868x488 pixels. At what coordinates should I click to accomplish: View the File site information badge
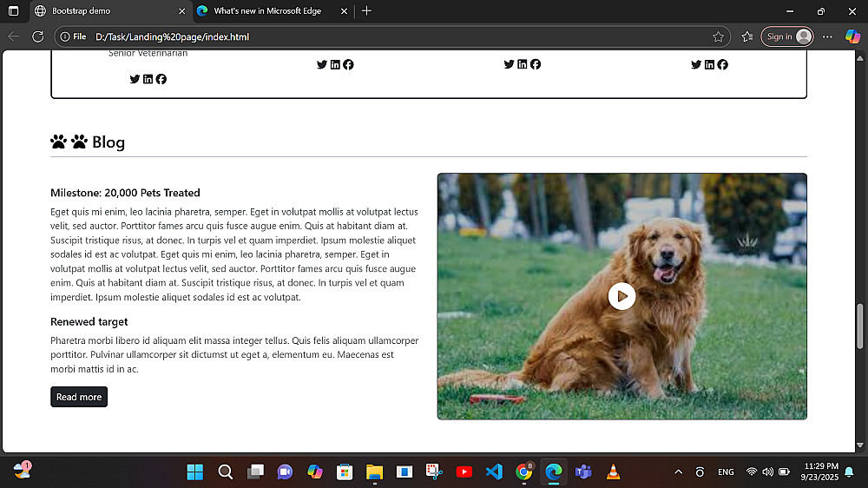click(73, 36)
